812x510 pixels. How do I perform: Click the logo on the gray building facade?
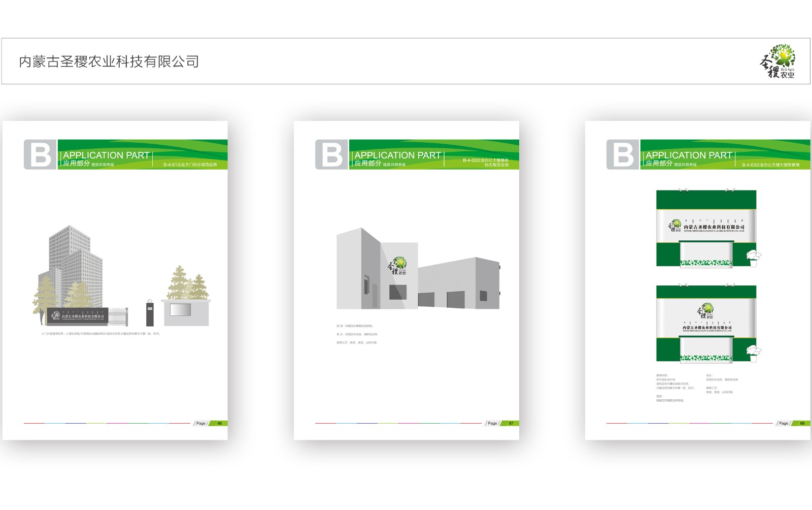[x=398, y=266]
